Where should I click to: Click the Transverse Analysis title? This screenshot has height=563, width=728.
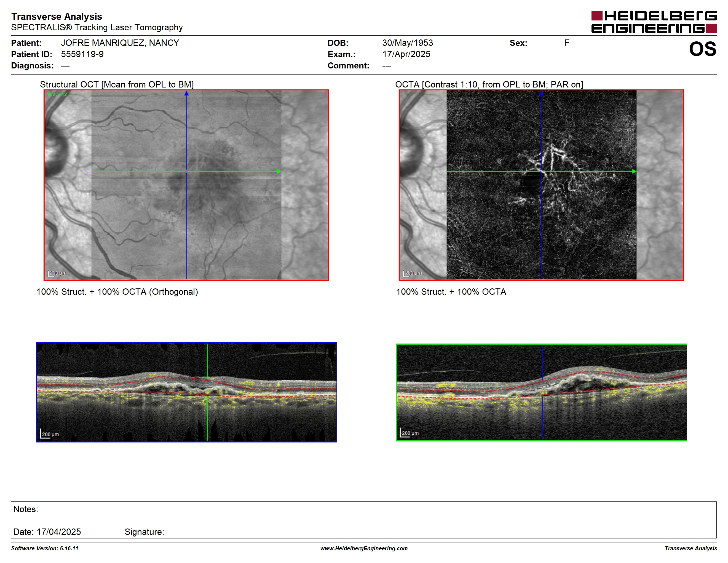57,16
